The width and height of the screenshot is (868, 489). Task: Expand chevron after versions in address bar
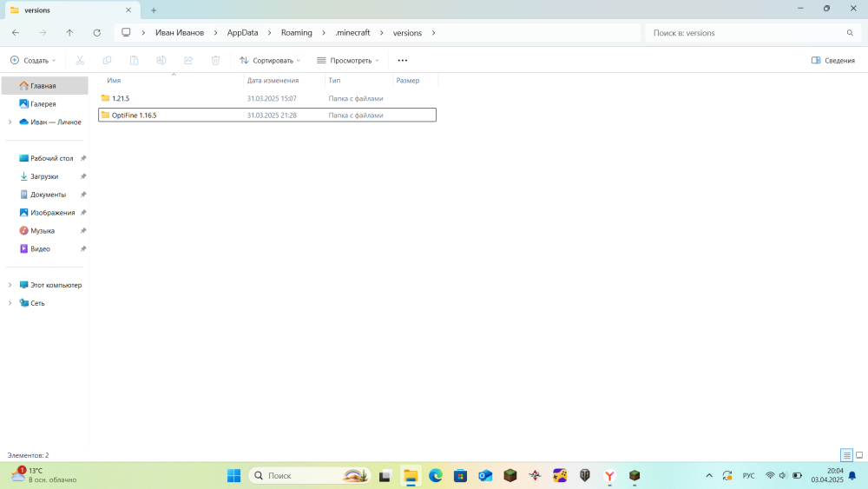[433, 33]
